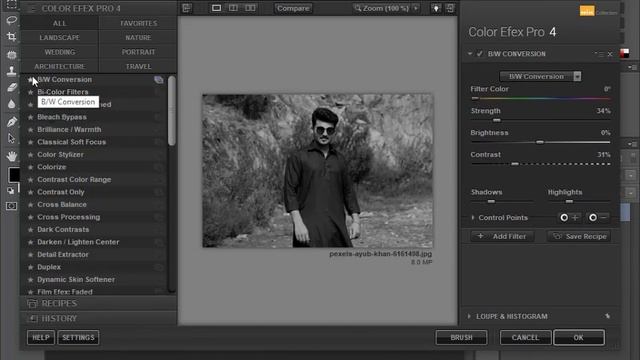Screen dimensions: 640x360
Task: Select the Clone Stamp tool
Action: tap(11, 71)
